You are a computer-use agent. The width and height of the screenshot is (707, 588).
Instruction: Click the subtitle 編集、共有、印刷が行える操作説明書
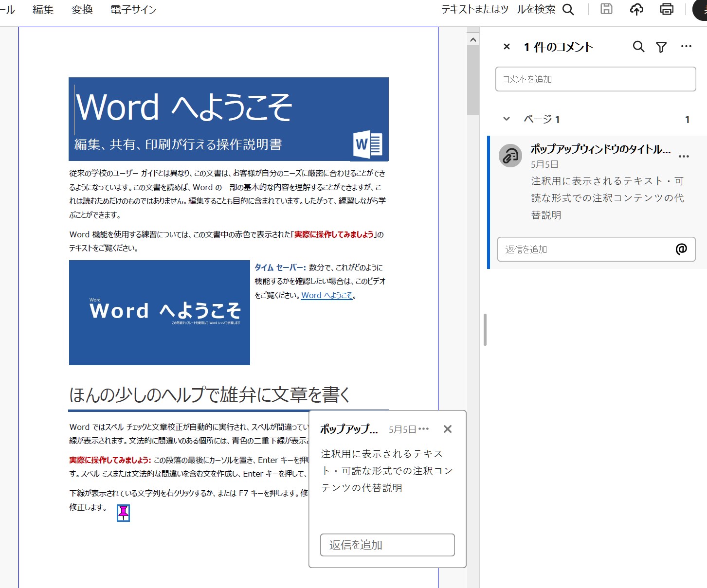(178, 144)
